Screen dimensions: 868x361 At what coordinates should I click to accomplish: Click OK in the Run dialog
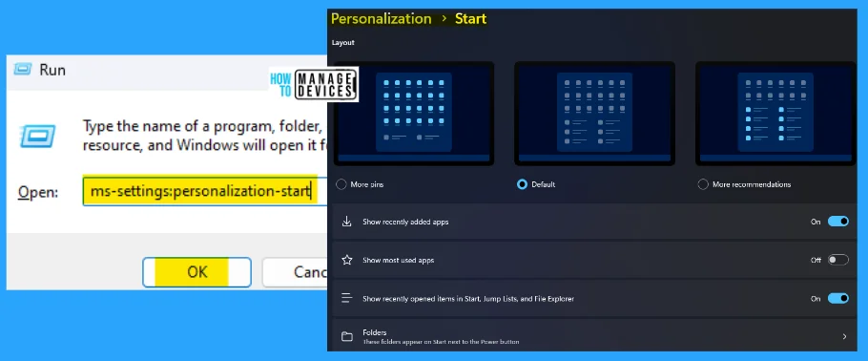pyautogui.click(x=196, y=272)
